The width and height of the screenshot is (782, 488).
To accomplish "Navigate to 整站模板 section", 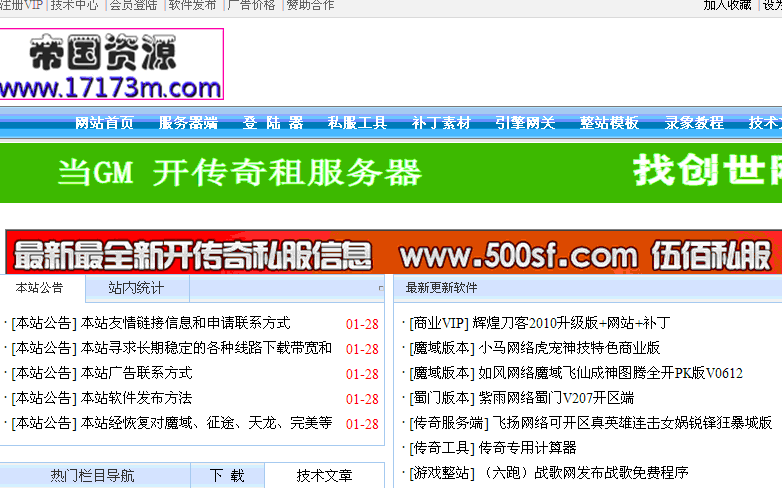I will click(x=609, y=123).
